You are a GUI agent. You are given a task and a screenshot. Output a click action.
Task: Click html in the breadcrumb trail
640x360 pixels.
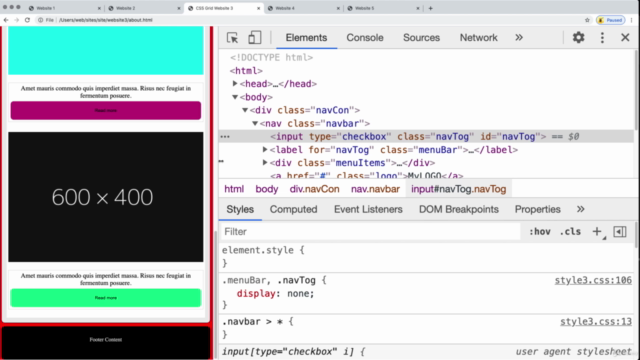click(x=234, y=189)
